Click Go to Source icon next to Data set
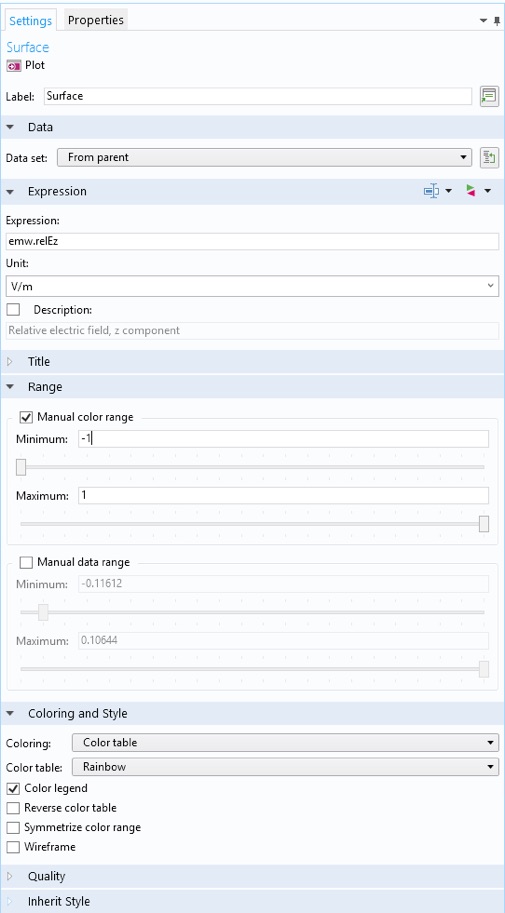Image resolution: width=505 pixels, height=913 pixels. (489, 157)
